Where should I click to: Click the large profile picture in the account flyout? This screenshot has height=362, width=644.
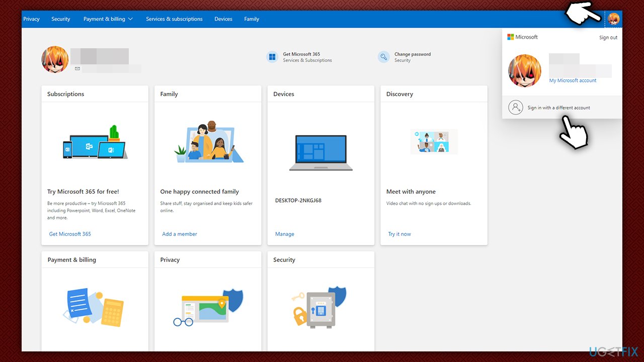tap(525, 71)
